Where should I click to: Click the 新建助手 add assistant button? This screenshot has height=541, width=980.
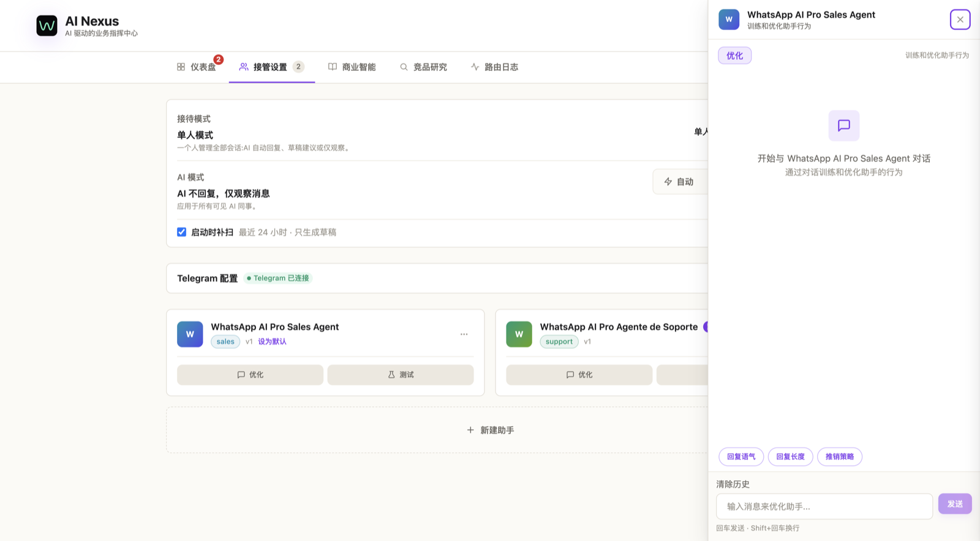[x=490, y=430]
